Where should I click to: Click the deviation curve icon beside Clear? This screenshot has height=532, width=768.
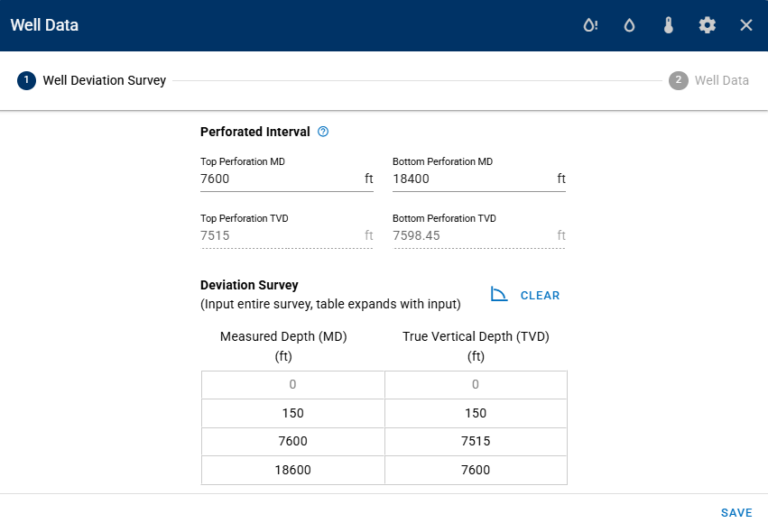(499, 295)
